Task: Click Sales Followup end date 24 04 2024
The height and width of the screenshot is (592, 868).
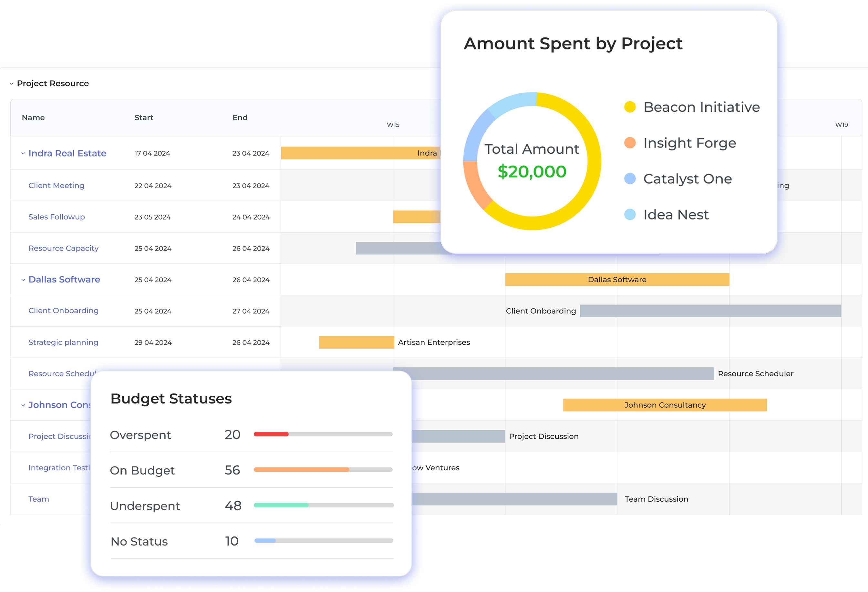Action: click(x=251, y=217)
